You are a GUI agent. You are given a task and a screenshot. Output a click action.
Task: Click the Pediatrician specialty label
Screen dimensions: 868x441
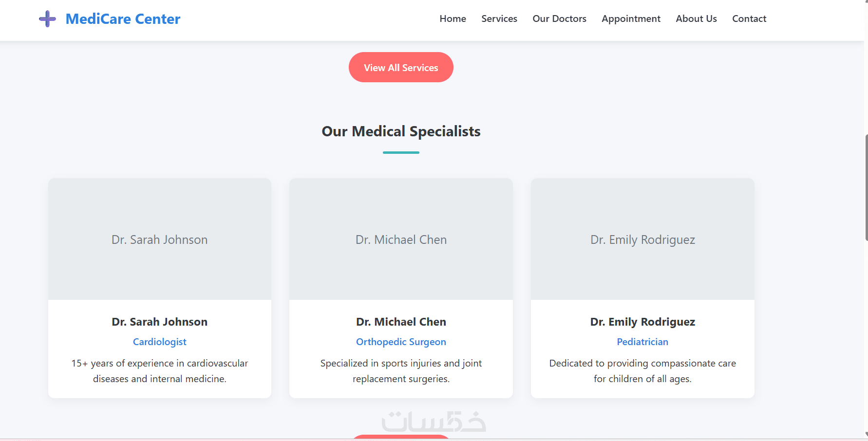pos(642,342)
